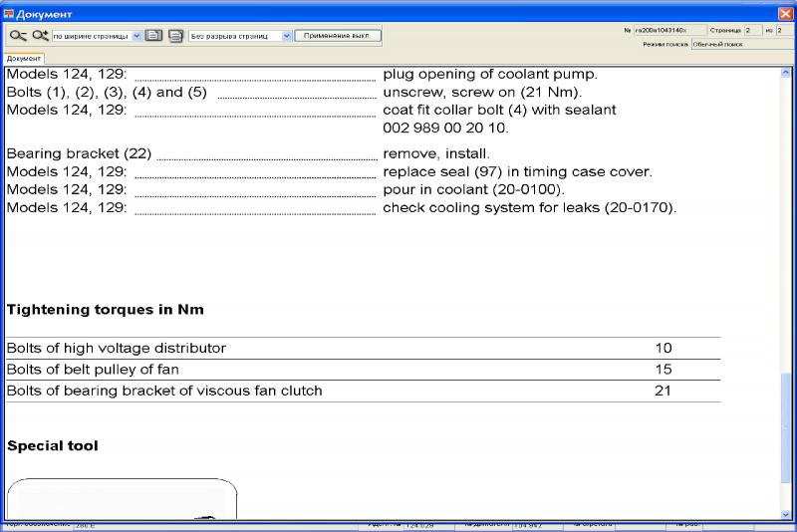Click the multi-page layout icon
Viewport: 797px width, 532px height.
coord(175,35)
